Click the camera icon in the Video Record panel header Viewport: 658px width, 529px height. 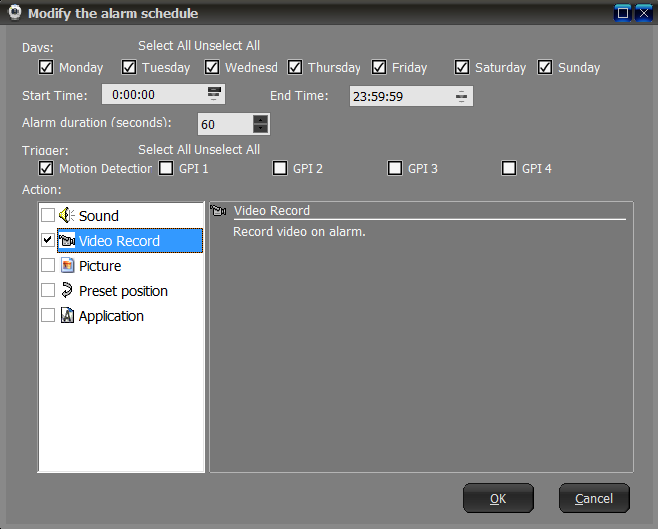(x=218, y=211)
